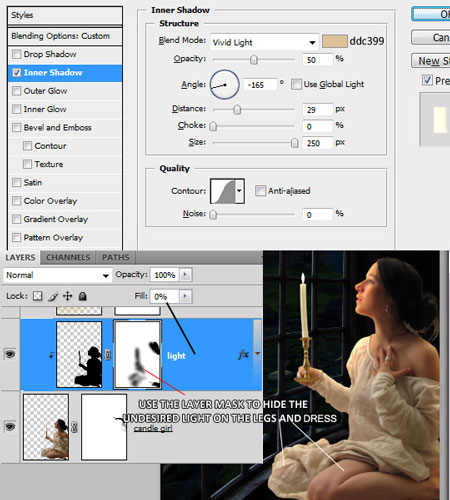Uncheck the Inner Shadow checkbox
This screenshot has width=450, height=500.
click(16, 72)
